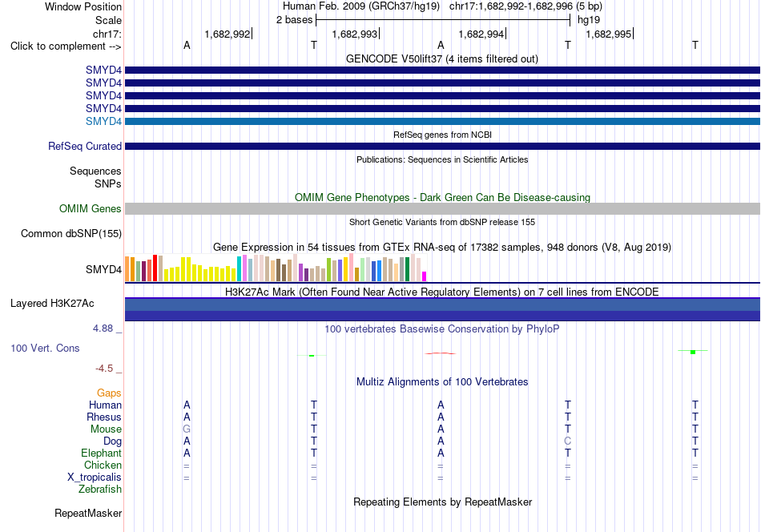Image resolution: width=761 pixels, height=532 pixels.
Task: Click the '2 bases' scale label
Action: 294,20
